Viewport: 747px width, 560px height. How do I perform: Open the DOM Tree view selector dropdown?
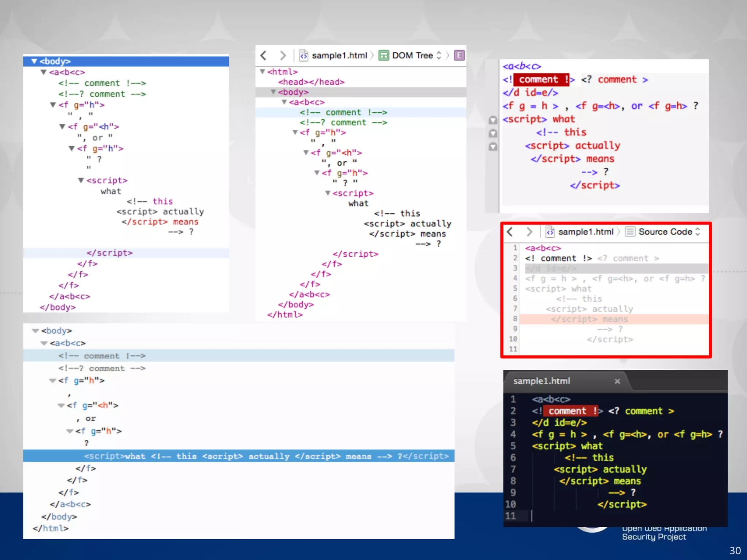411,55
